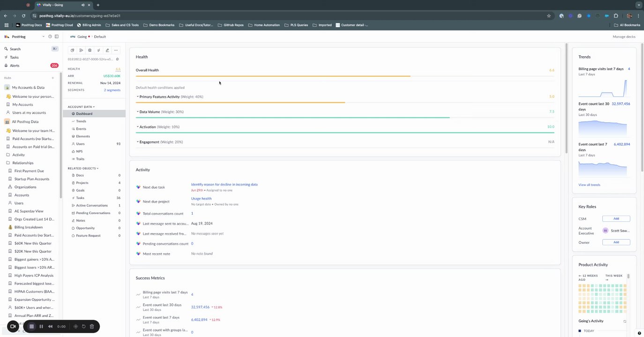Refresh Going's Activity with the reload icon

[625, 321]
